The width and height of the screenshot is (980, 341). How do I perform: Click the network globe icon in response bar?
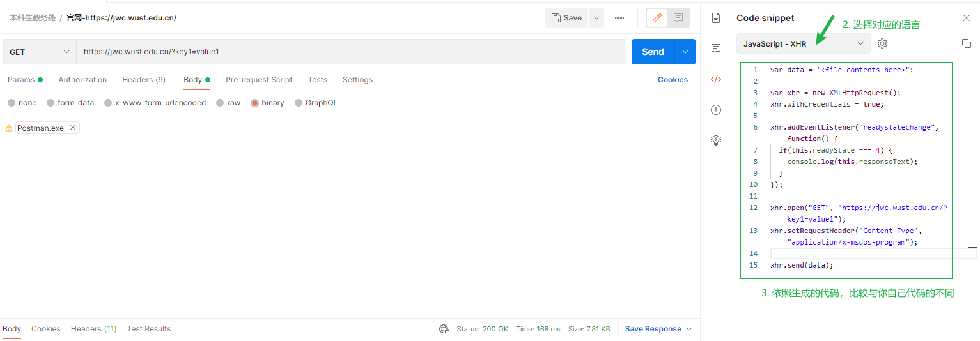click(444, 329)
